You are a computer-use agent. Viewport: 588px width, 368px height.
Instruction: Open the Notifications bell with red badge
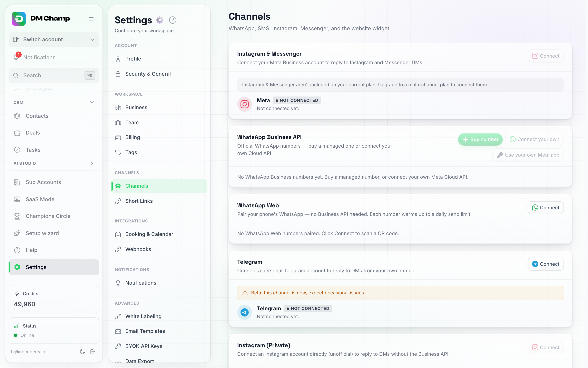pyautogui.click(x=16, y=57)
